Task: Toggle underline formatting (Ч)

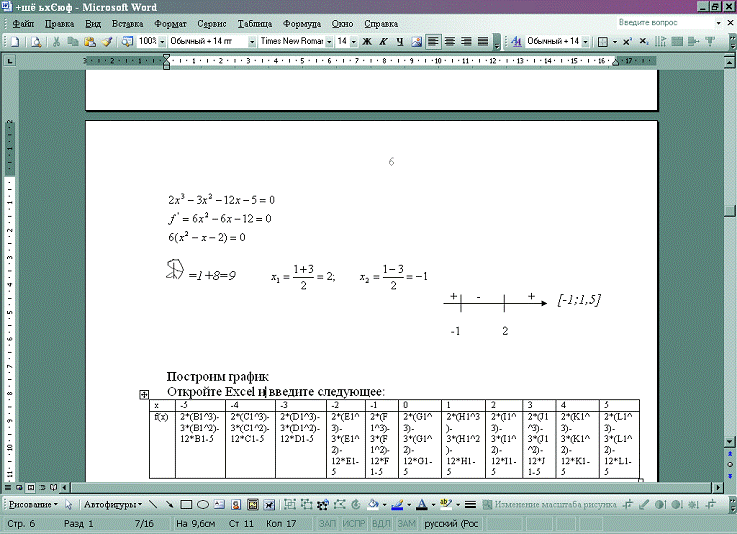Action: 399,42
